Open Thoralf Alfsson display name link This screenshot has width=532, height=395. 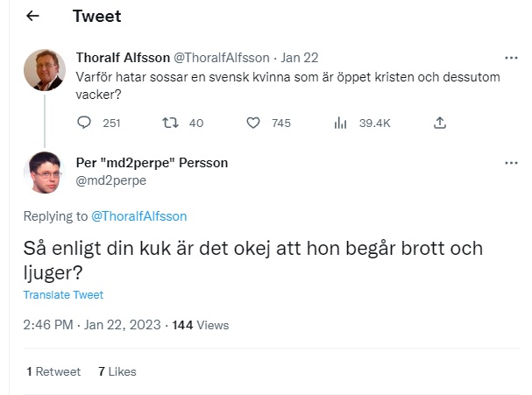click(x=121, y=58)
